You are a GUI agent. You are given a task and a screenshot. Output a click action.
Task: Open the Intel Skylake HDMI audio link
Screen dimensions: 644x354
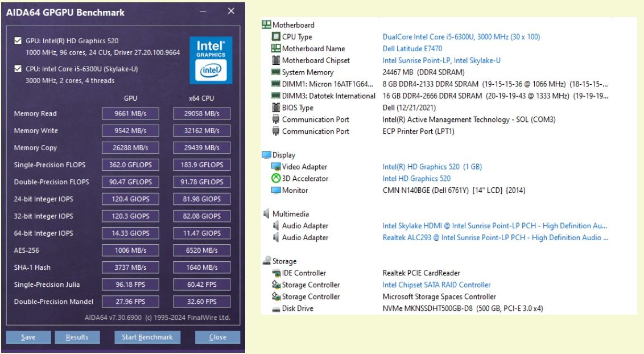pos(495,226)
